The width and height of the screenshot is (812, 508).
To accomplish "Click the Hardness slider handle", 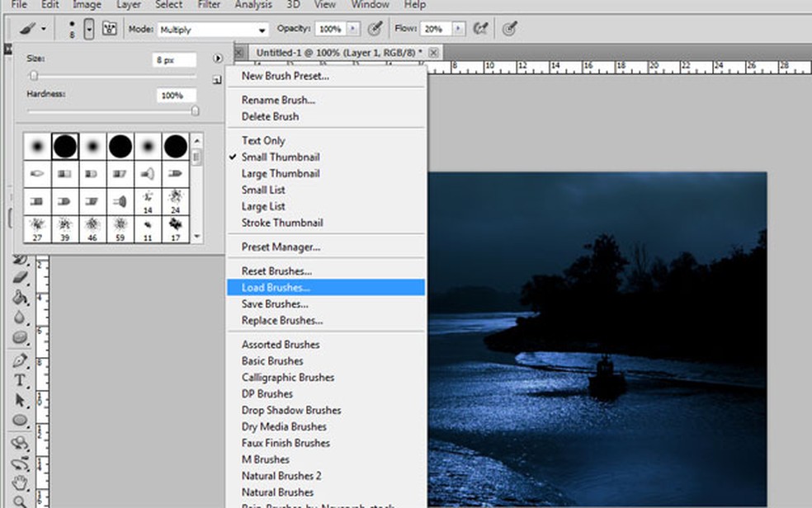I will tap(196, 111).
